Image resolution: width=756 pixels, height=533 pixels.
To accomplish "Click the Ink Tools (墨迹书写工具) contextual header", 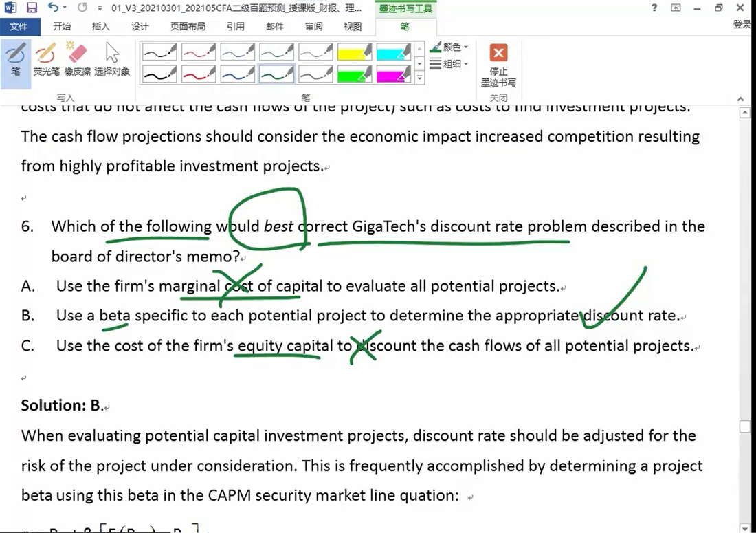I will (x=405, y=9).
